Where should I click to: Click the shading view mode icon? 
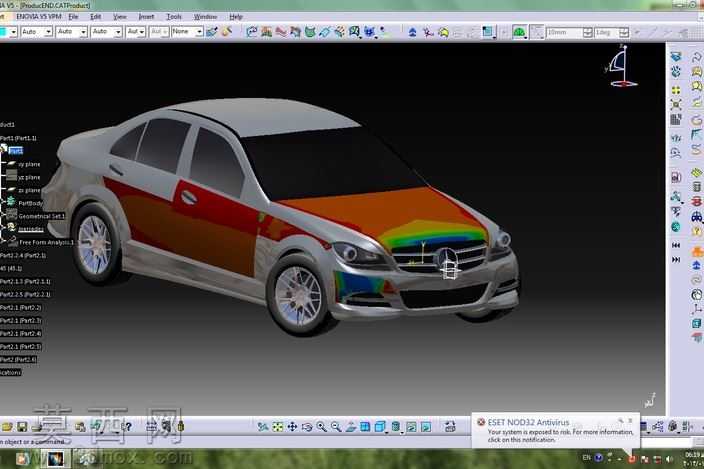tap(396, 427)
